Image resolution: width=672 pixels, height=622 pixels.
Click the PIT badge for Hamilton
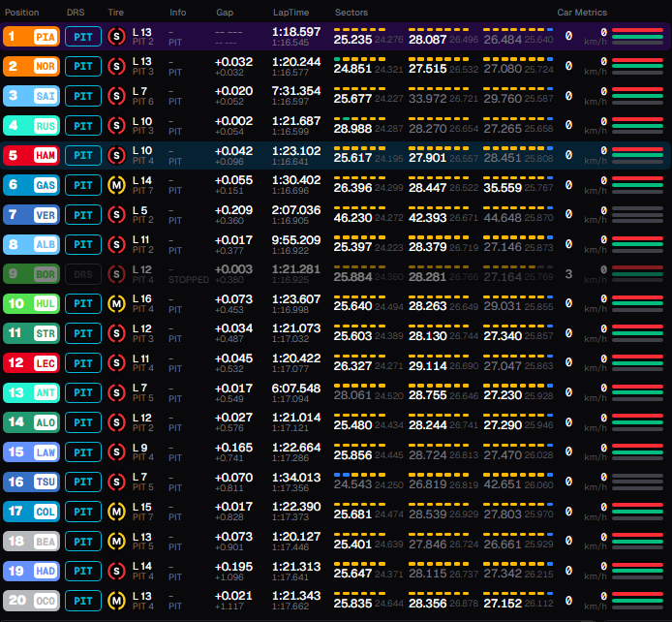coord(83,155)
